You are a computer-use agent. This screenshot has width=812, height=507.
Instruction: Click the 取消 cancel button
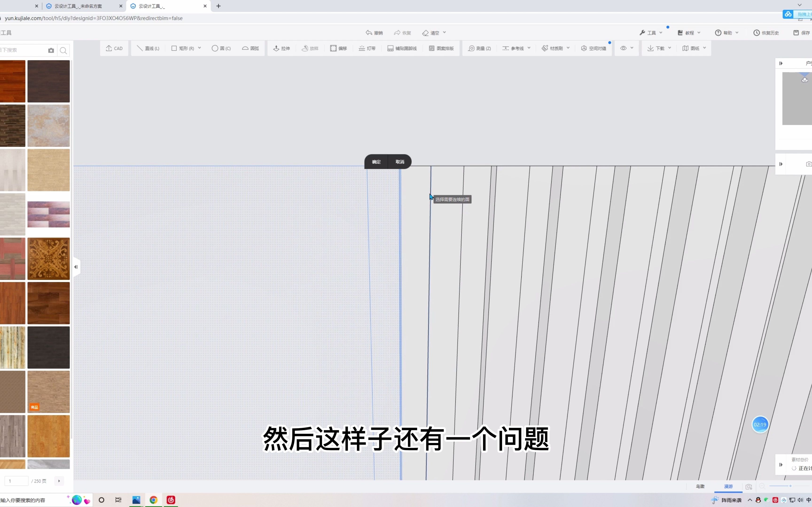[399, 161]
